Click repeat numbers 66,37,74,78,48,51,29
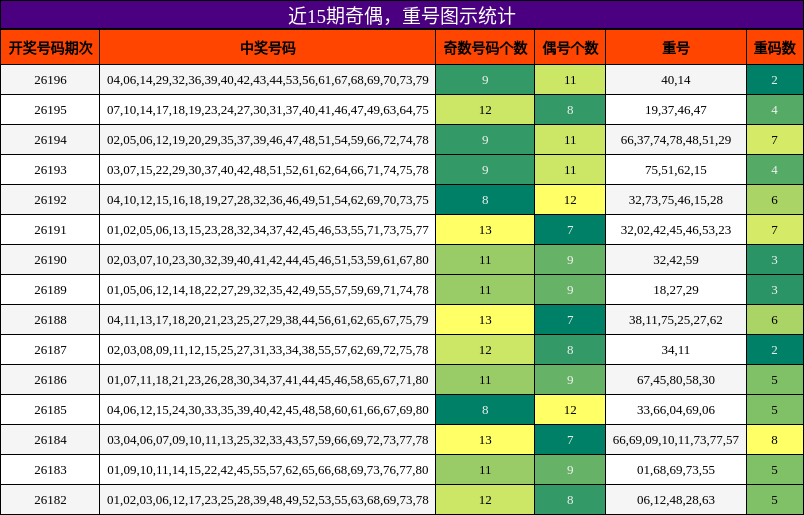The width and height of the screenshot is (804, 515). (676, 140)
